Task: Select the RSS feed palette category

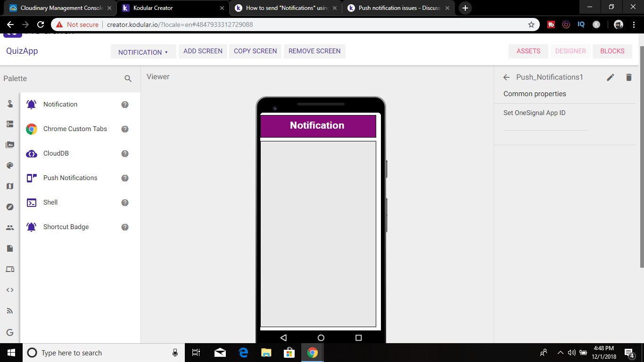Action: point(10,311)
